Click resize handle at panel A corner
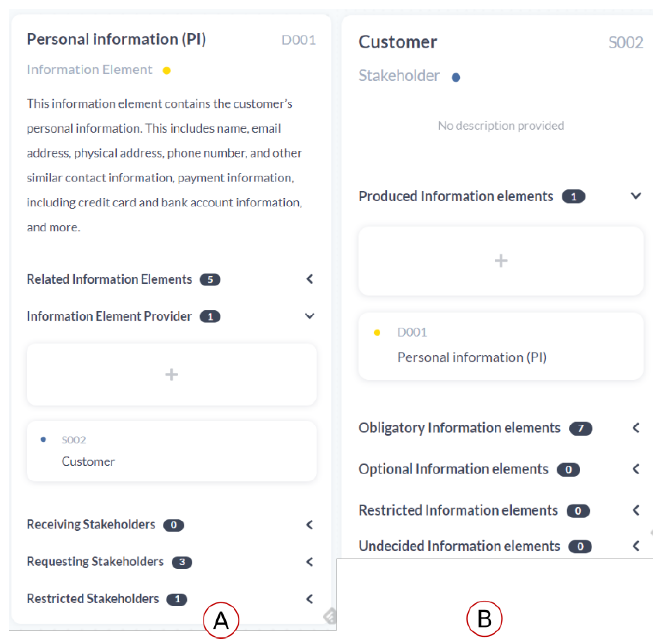660x644 pixels. tap(330, 616)
